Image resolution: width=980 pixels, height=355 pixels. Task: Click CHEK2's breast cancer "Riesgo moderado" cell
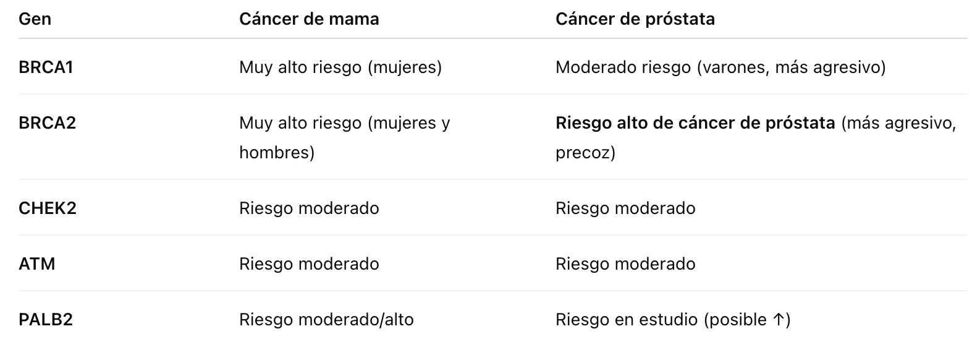click(309, 208)
